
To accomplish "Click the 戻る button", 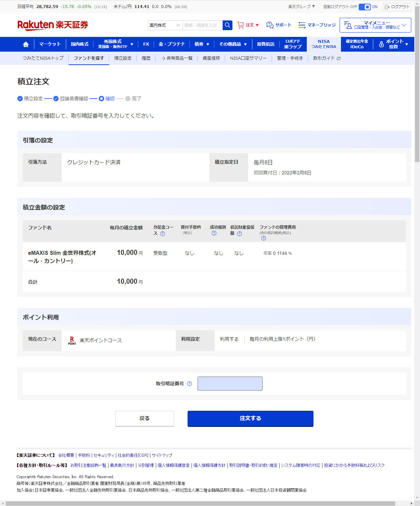I will tap(144, 418).
